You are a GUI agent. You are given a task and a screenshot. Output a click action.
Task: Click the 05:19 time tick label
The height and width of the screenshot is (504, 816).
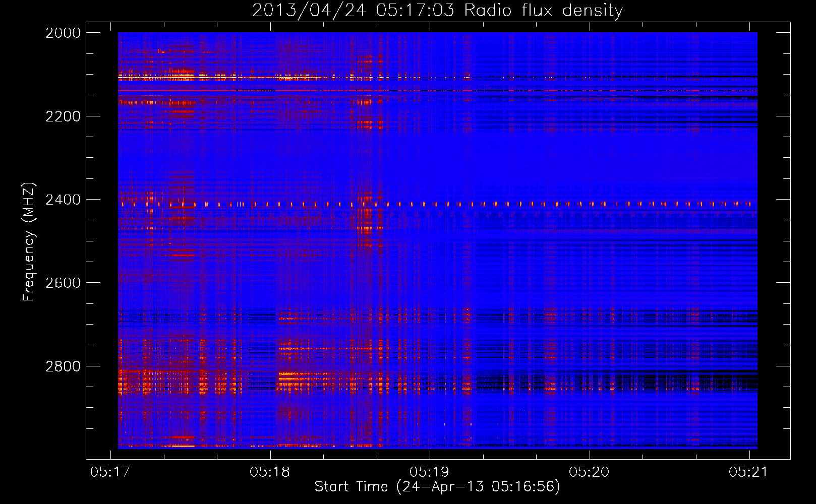tap(429, 472)
